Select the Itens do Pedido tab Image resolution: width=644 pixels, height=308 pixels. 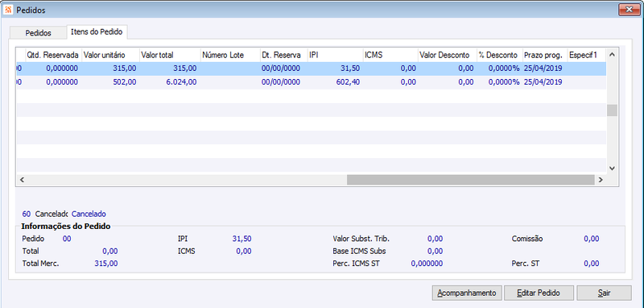coord(97,31)
